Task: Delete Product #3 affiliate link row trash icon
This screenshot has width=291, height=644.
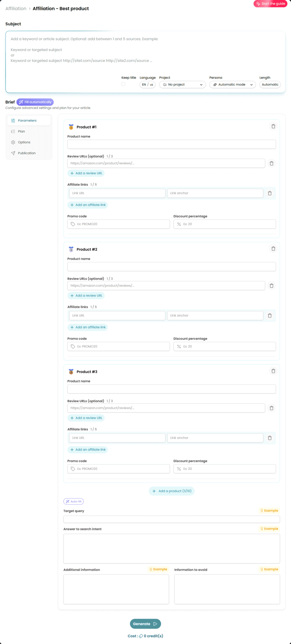Action: (270, 438)
